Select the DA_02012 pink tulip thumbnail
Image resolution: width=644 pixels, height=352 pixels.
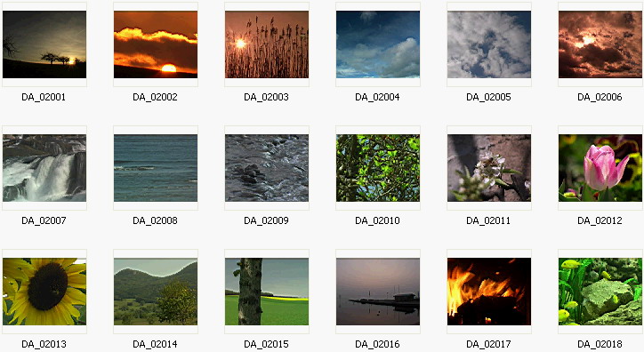(x=600, y=168)
